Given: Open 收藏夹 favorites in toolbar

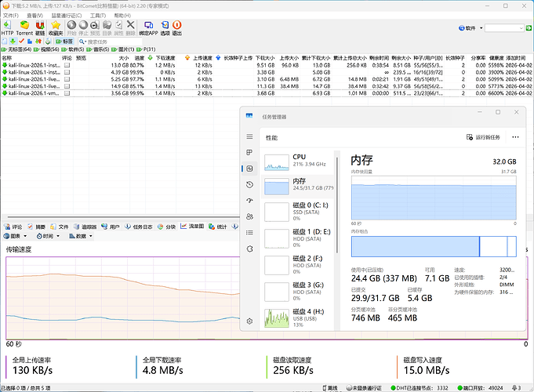Looking at the screenshot, I should (x=56, y=27).
